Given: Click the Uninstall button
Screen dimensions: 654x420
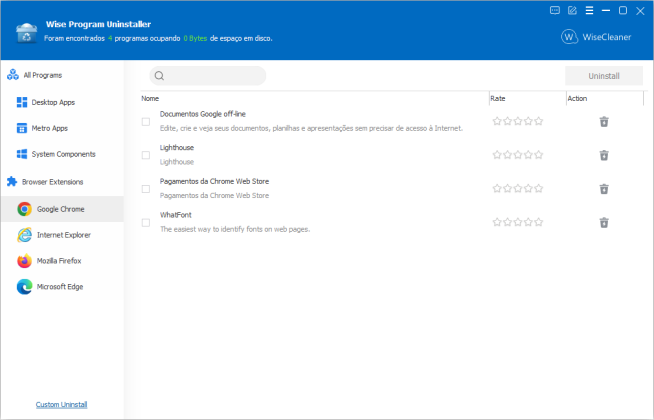Looking at the screenshot, I should click(604, 76).
